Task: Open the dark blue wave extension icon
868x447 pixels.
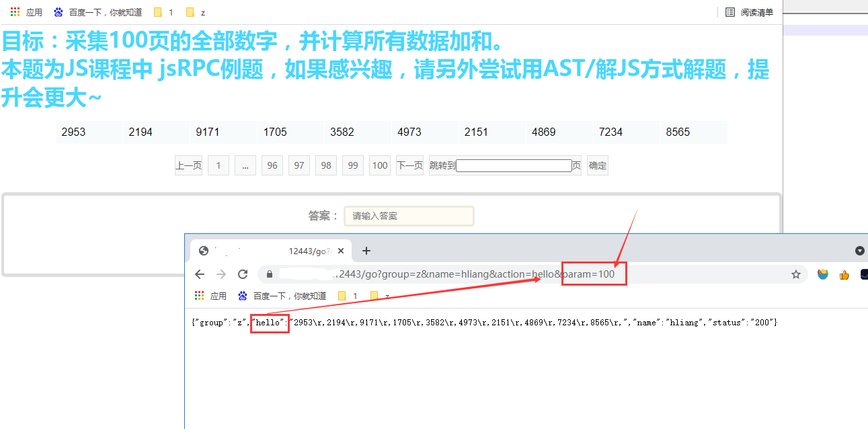Action: click(x=864, y=274)
